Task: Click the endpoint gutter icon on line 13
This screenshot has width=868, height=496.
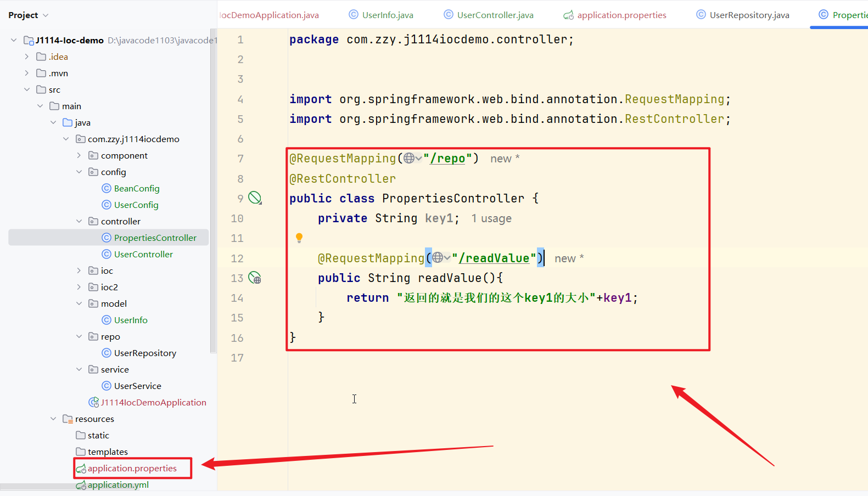Action: [255, 278]
